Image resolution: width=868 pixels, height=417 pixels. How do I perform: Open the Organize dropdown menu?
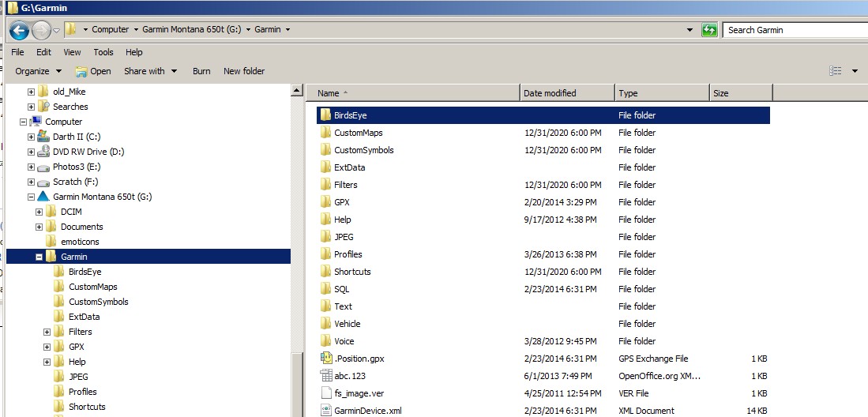(38, 71)
